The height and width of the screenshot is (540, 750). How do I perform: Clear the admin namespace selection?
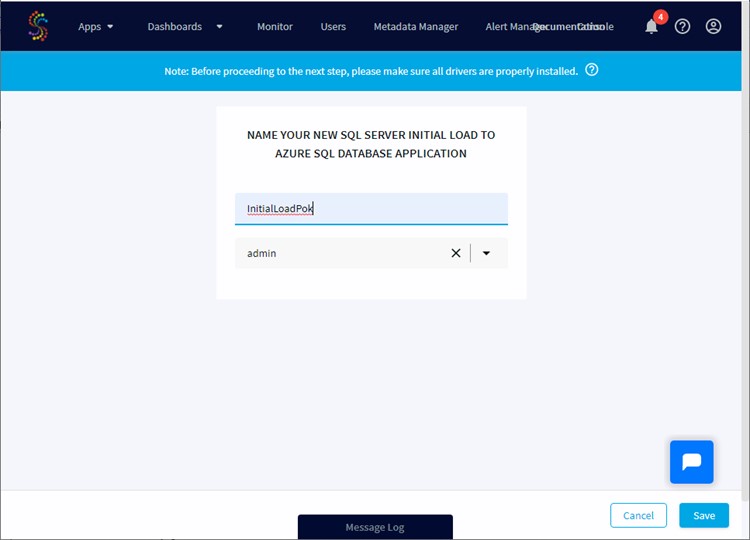456,253
